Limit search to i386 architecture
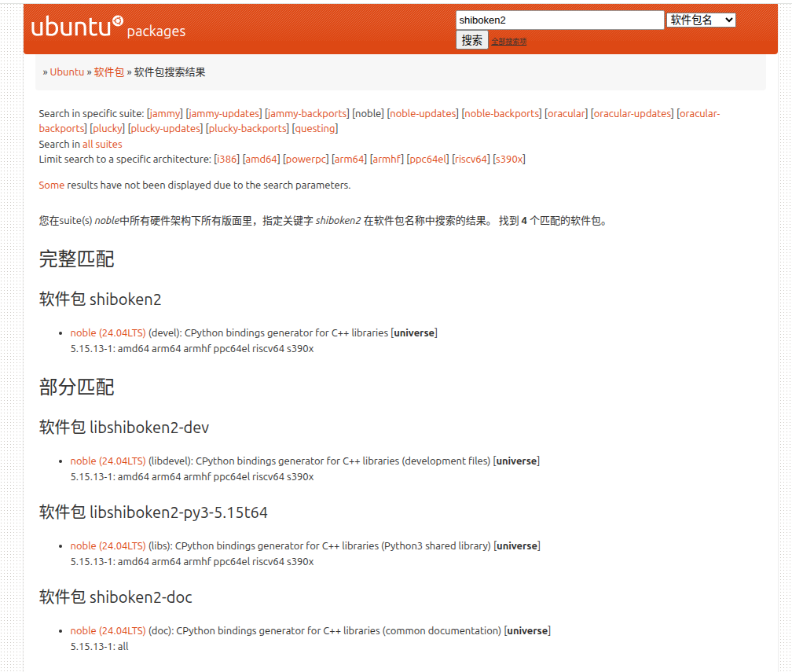This screenshot has width=792, height=672. pos(226,160)
